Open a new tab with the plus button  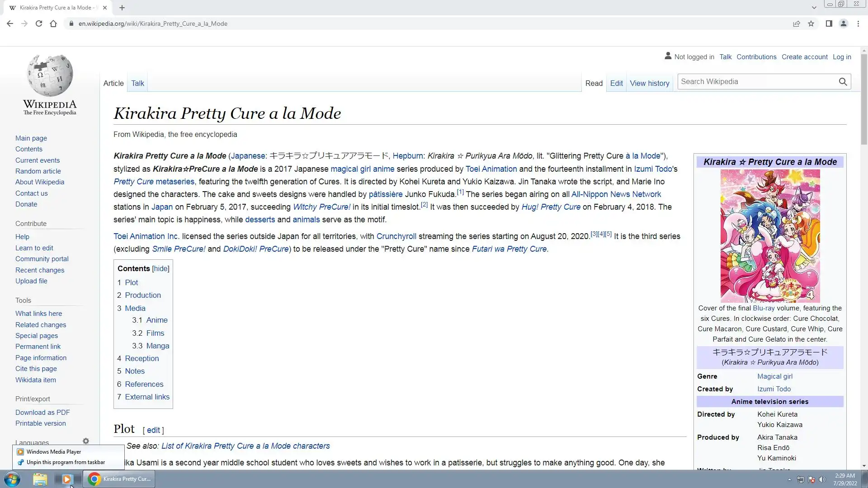tap(122, 8)
